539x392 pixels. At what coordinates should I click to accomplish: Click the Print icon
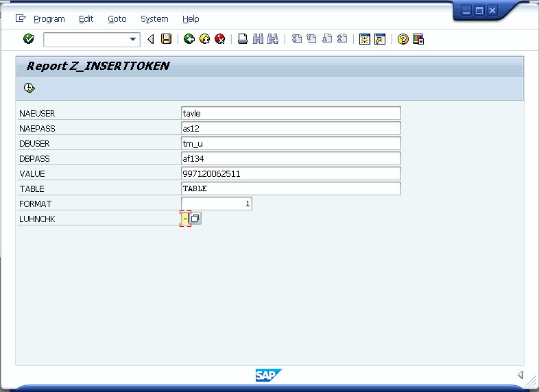243,39
